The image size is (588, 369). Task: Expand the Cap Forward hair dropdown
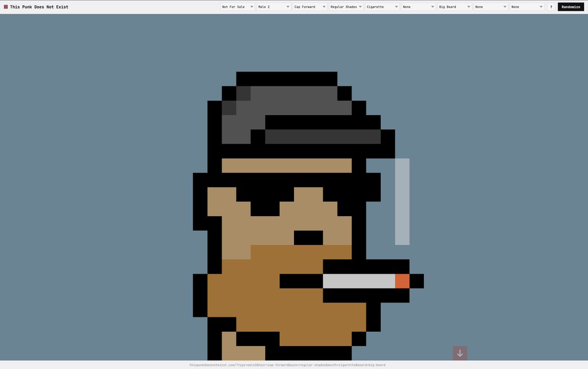pyautogui.click(x=310, y=7)
